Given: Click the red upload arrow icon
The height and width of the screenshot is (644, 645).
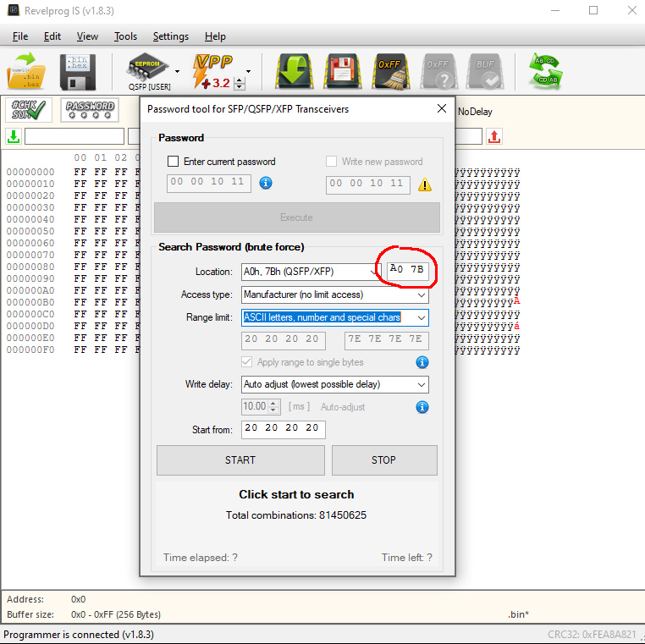Looking at the screenshot, I should pyautogui.click(x=494, y=136).
